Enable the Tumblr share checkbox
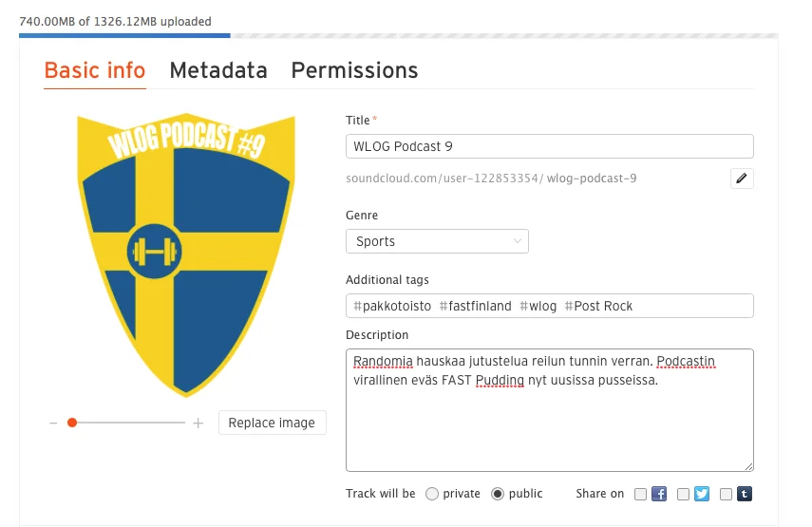This screenshot has height=527, width=812. coord(727,494)
